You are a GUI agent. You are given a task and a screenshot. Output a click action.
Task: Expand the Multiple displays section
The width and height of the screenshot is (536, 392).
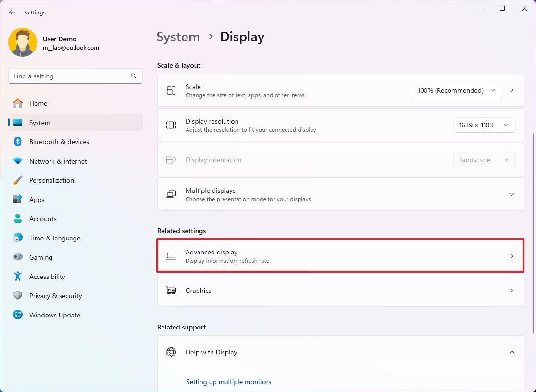[511, 194]
